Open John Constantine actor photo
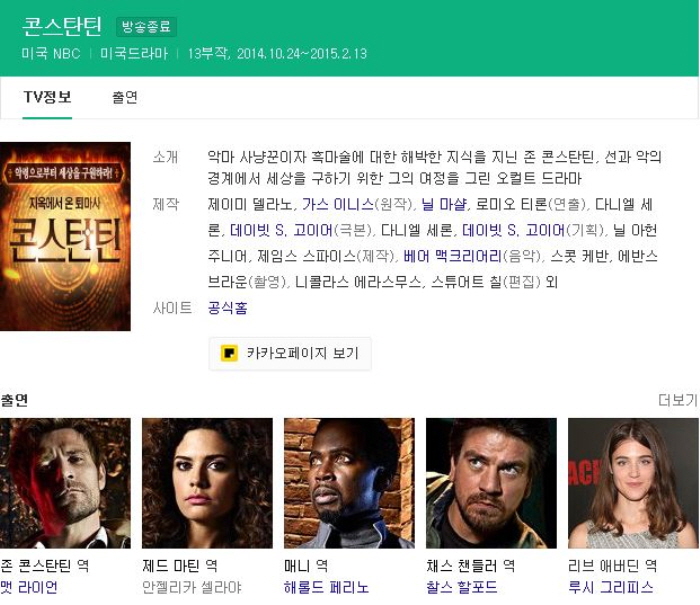Viewport: 700px width, 605px height. click(65, 483)
